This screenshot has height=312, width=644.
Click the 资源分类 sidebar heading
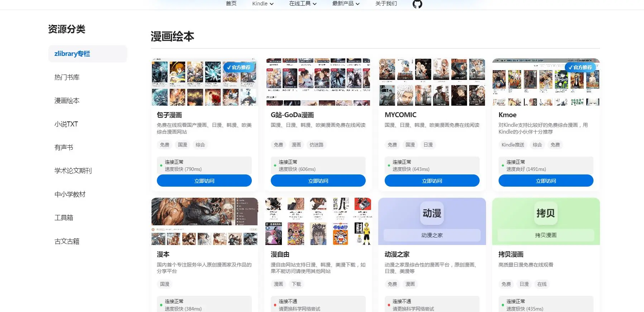(x=67, y=29)
